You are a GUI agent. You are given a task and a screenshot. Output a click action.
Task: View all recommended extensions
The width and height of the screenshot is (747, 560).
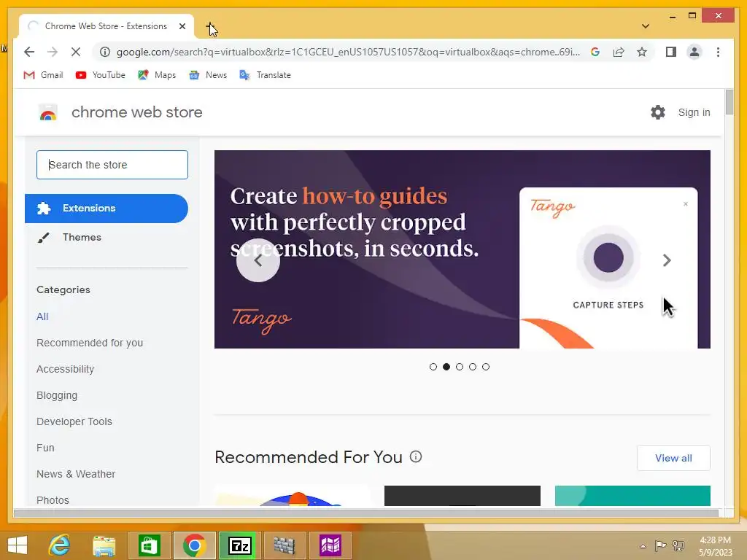pyautogui.click(x=673, y=458)
